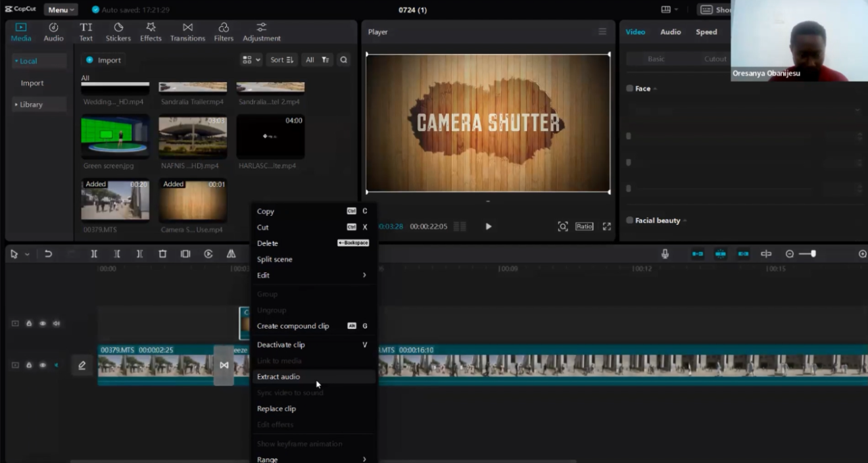Select the Cutout sub-tab
This screenshot has width=868, height=463.
click(715, 59)
